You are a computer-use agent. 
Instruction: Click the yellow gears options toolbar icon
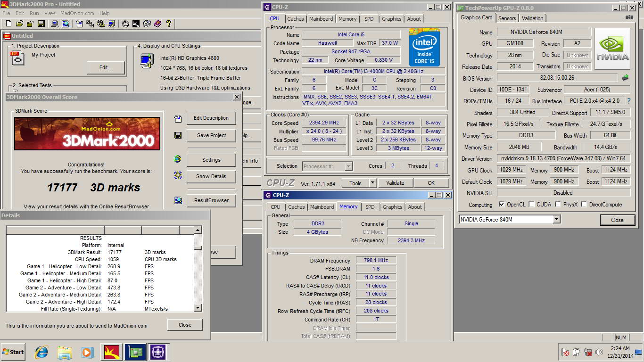pos(101,24)
